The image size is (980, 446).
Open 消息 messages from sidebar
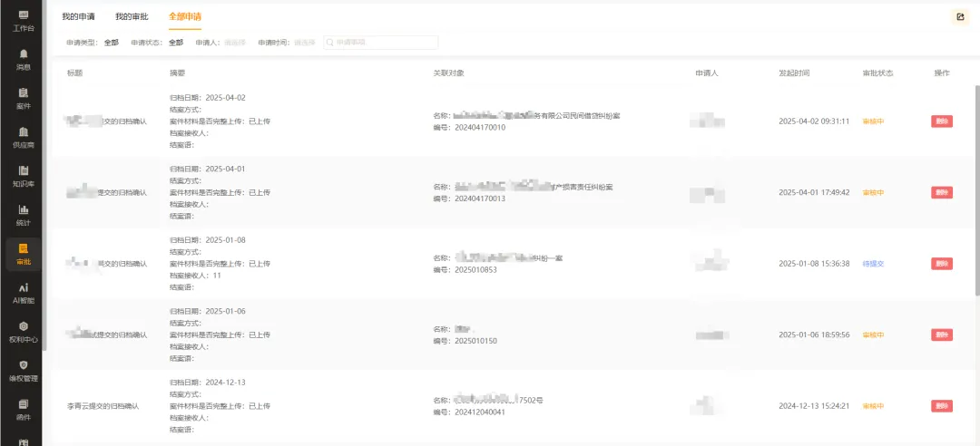pyautogui.click(x=24, y=59)
